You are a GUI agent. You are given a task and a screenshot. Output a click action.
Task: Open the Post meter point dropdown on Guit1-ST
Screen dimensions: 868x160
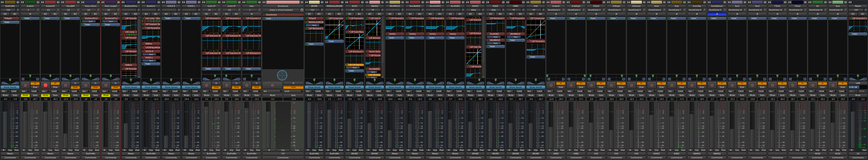pos(218,150)
